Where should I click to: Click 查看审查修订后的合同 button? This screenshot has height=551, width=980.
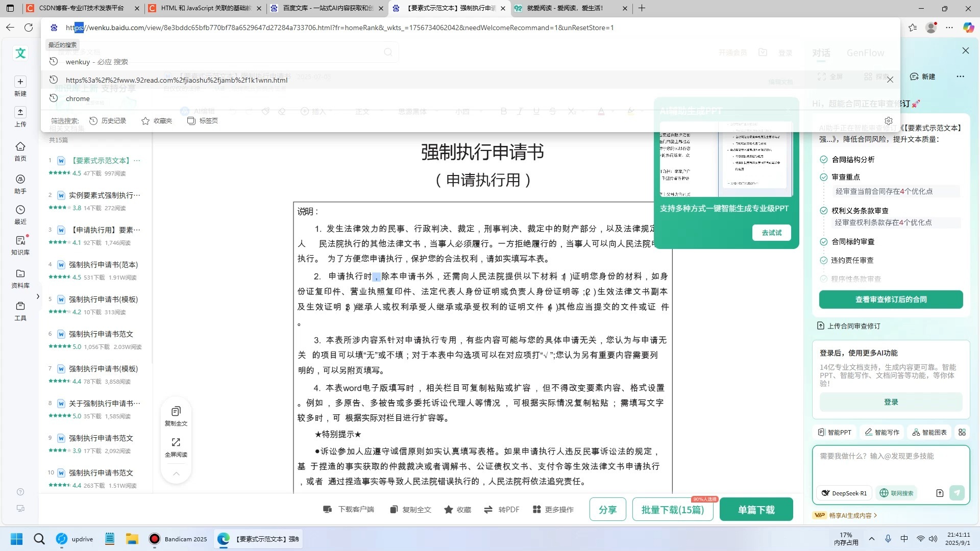click(891, 299)
